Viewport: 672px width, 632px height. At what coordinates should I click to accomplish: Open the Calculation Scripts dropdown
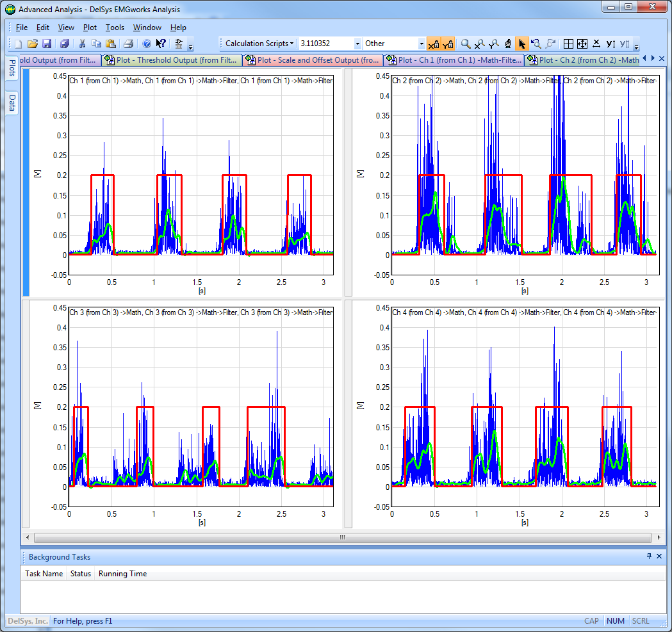(x=259, y=44)
